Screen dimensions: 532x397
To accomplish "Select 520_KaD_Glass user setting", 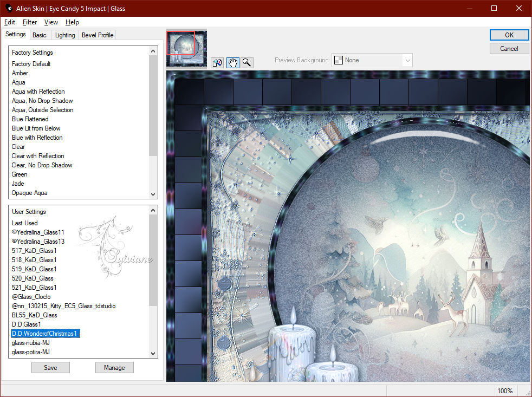I will (x=33, y=278).
